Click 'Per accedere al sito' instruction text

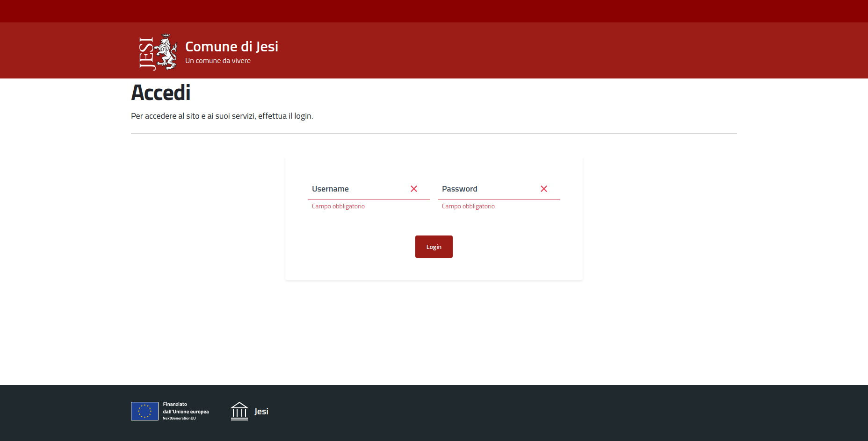pyautogui.click(x=222, y=115)
